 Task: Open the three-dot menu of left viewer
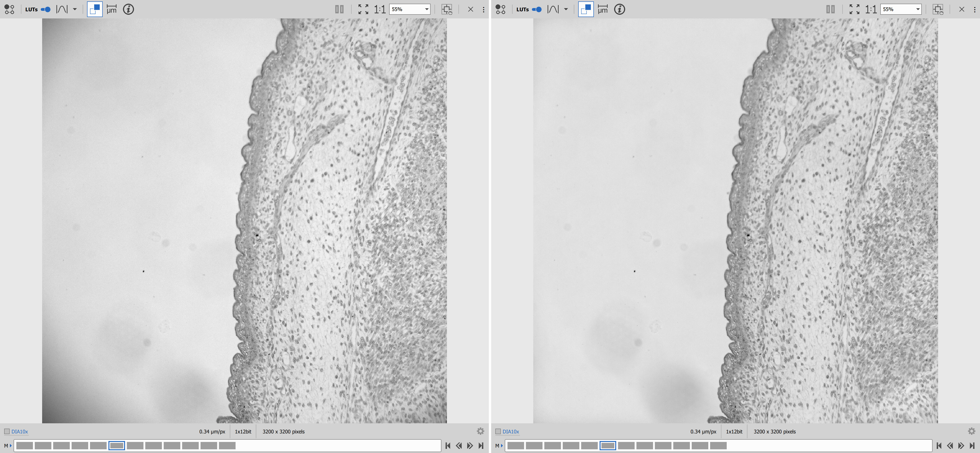coord(484,9)
